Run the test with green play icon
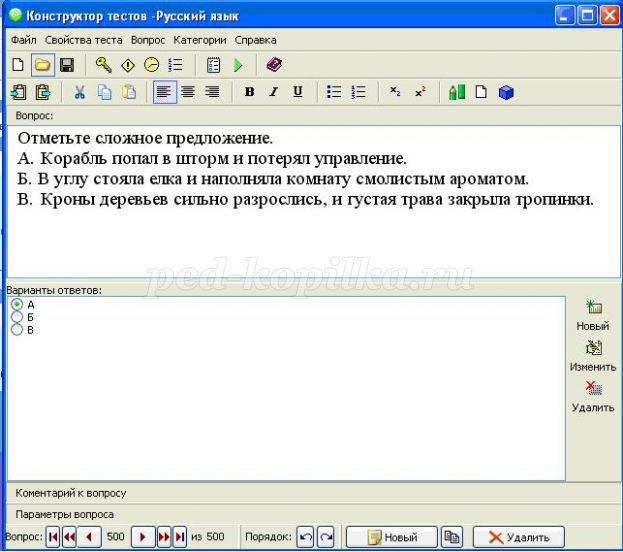 (238, 65)
